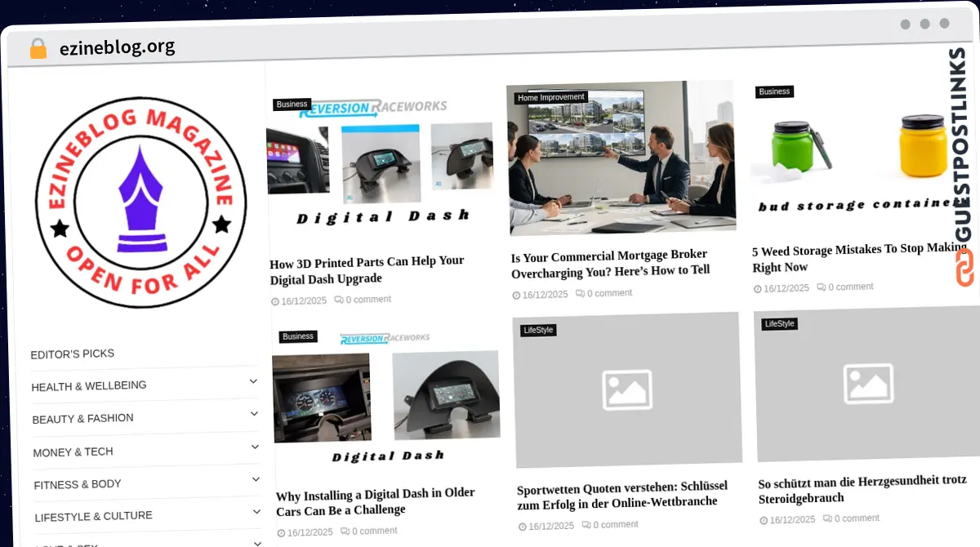
Task: Click comment icon under Mortgage Broker post
Action: [x=580, y=293]
